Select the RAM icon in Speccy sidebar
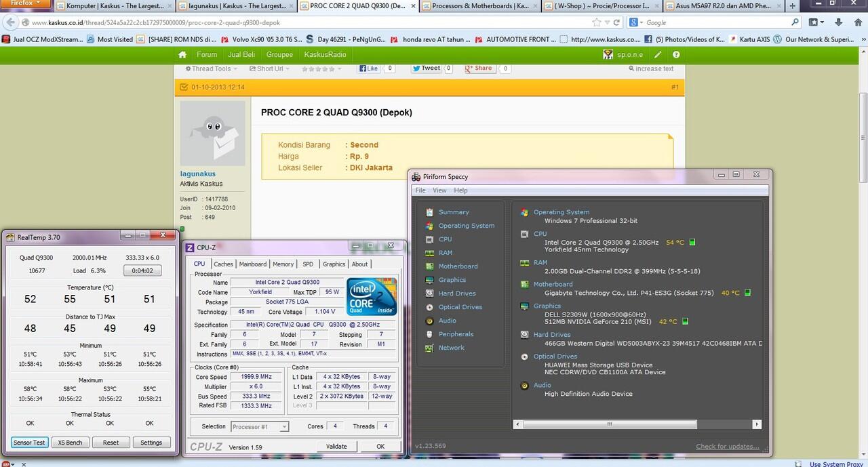This screenshot has width=868, height=467. (429, 253)
